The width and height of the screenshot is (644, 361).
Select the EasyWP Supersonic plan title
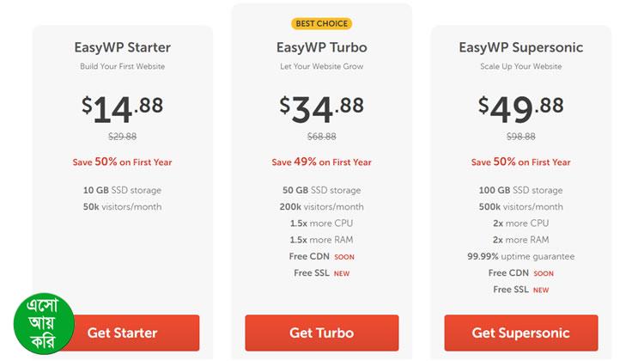pyautogui.click(x=520, y=47)
